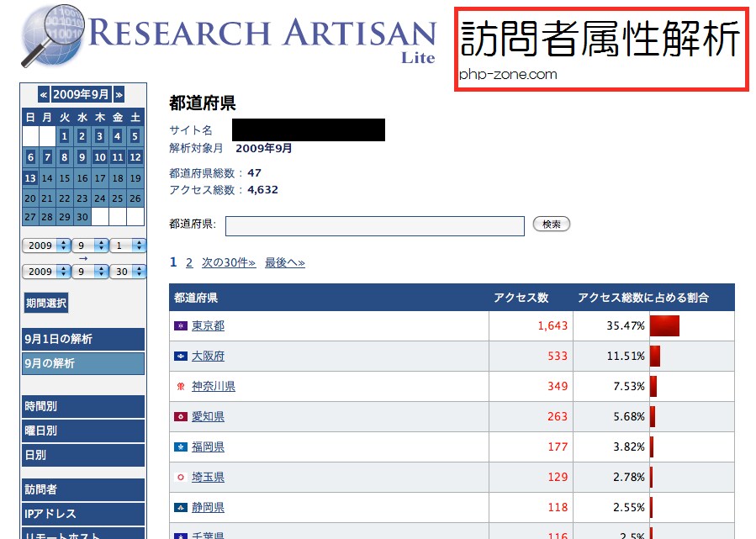This screenshot has height=539, width=756.
Task: Click access count 533 for Osaka
Action: [x=558, y=357]
